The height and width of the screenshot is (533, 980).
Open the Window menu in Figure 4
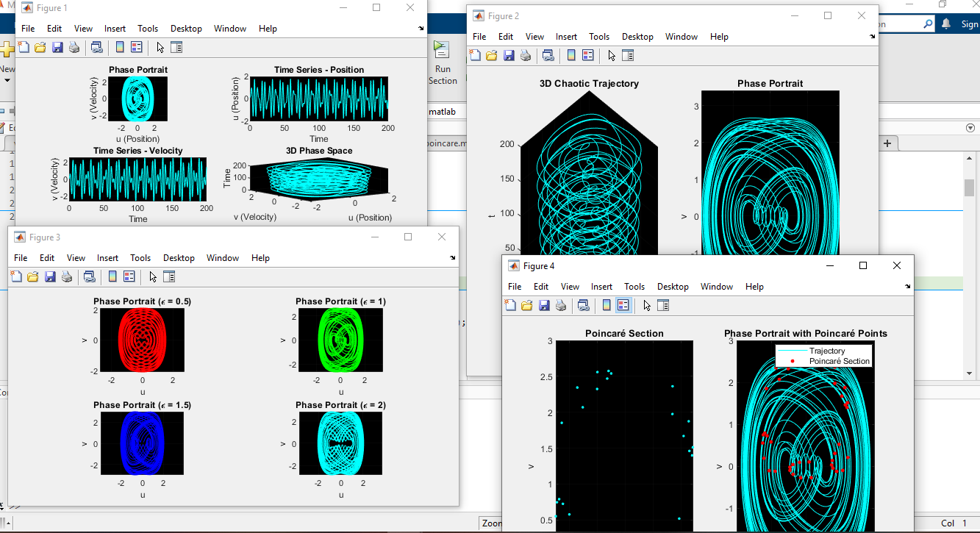pyautogui.click(x=717, y=287)
